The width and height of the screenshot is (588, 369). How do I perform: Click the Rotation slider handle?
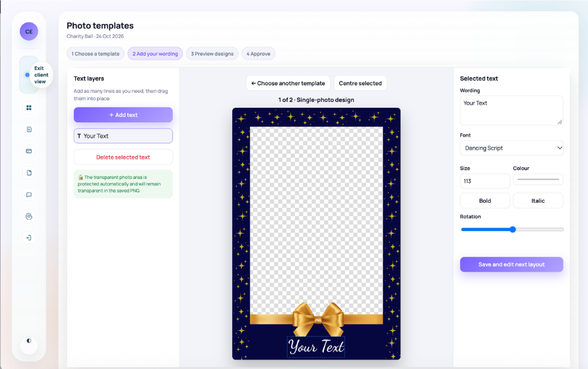(x=513, y=229)
